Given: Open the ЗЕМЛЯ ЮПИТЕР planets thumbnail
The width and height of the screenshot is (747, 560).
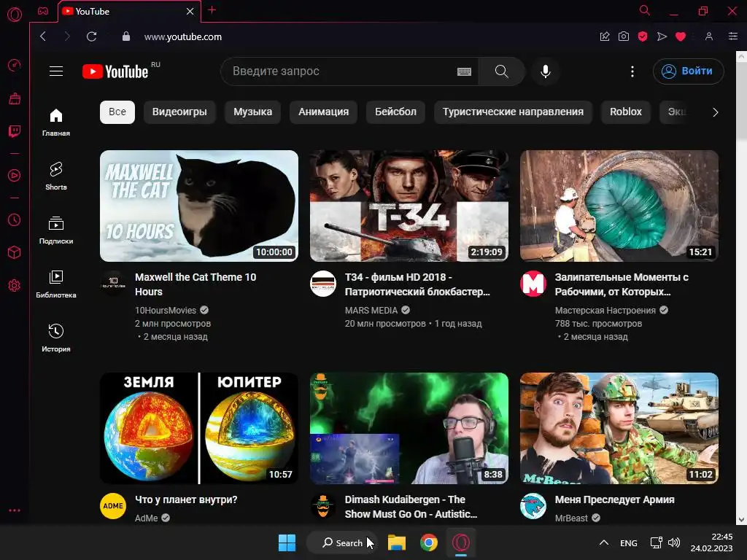Looking at the screenshot, I should (199, 428).
